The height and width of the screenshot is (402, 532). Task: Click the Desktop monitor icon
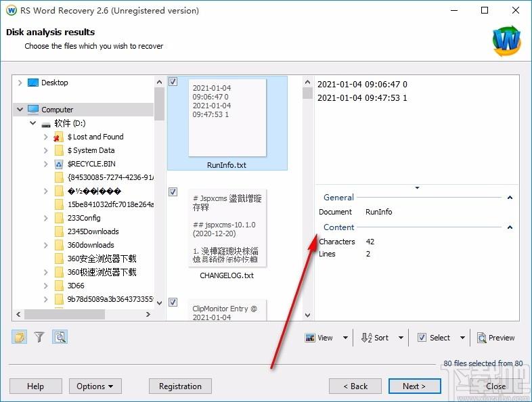(x=33, y=83)
